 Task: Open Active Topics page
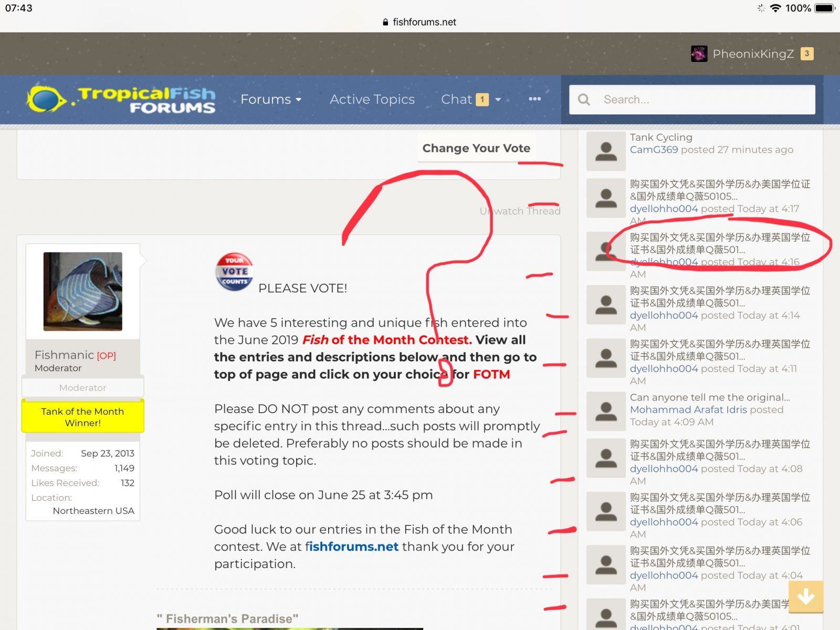(372, 99)
